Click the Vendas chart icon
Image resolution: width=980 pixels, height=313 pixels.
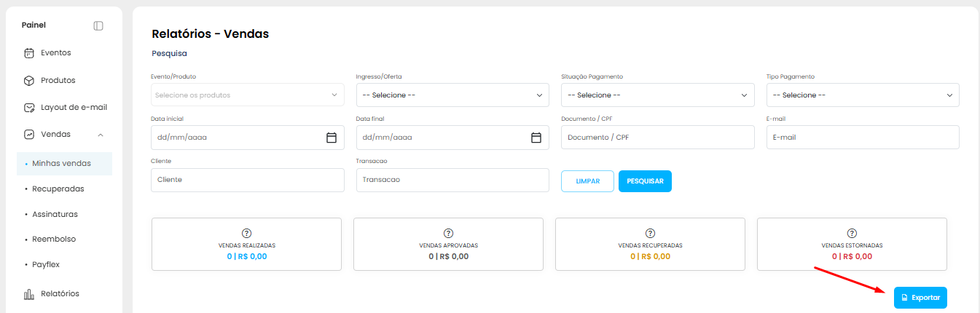[29, 135]
